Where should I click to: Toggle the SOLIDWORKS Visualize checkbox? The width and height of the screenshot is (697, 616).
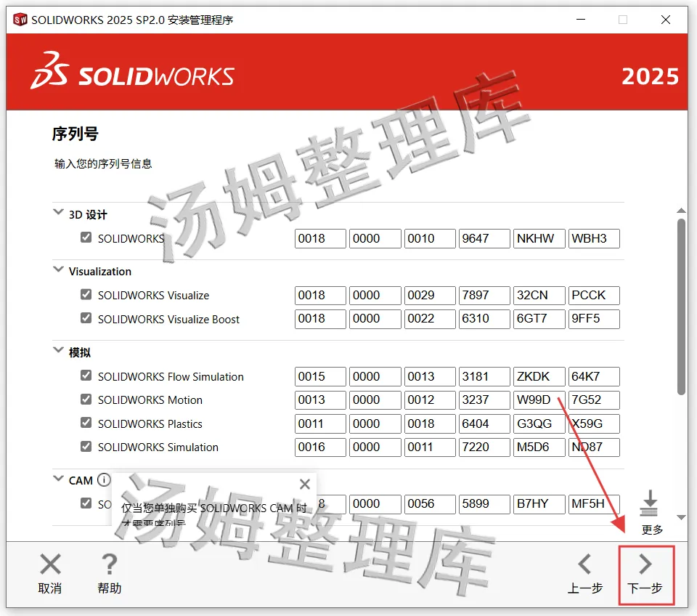coord(86,294)
